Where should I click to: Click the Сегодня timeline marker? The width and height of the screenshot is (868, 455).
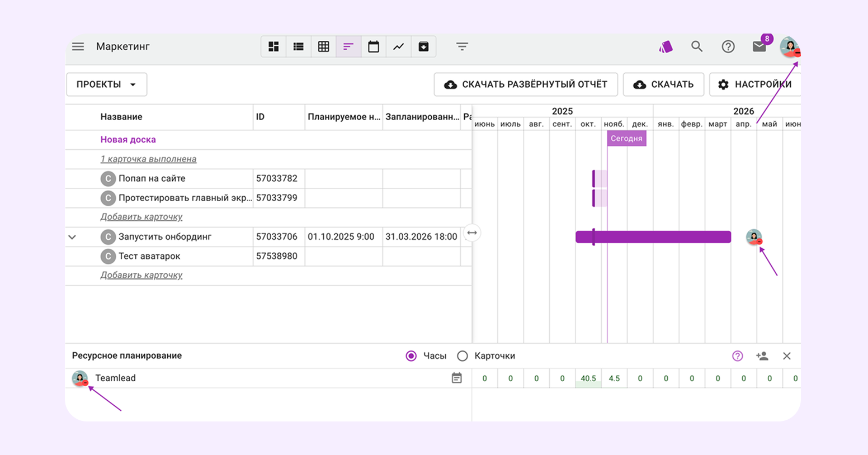click(626, 139)
